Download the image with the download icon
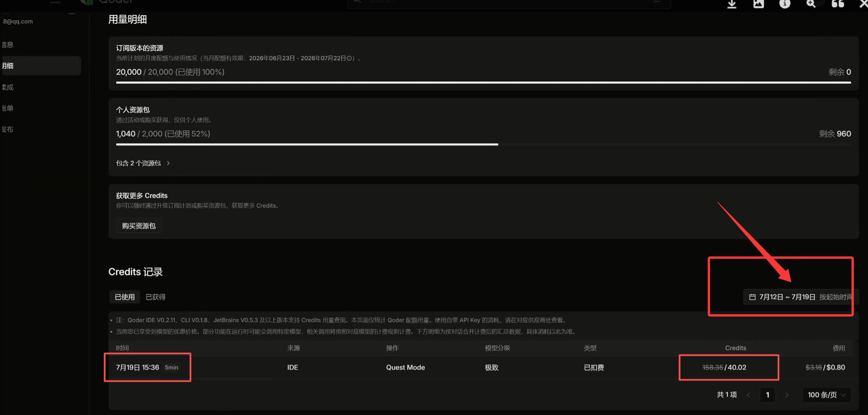This screenshot has height=415, width=868. tap(732, 4)
